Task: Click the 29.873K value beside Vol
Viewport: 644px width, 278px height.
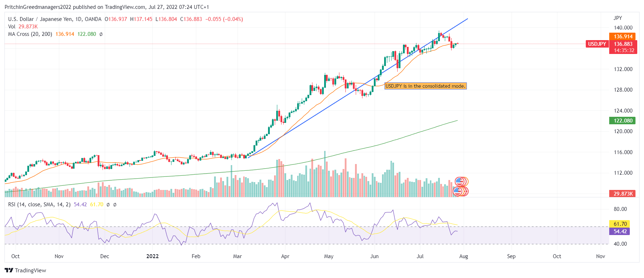Action: tap(28, 27)
